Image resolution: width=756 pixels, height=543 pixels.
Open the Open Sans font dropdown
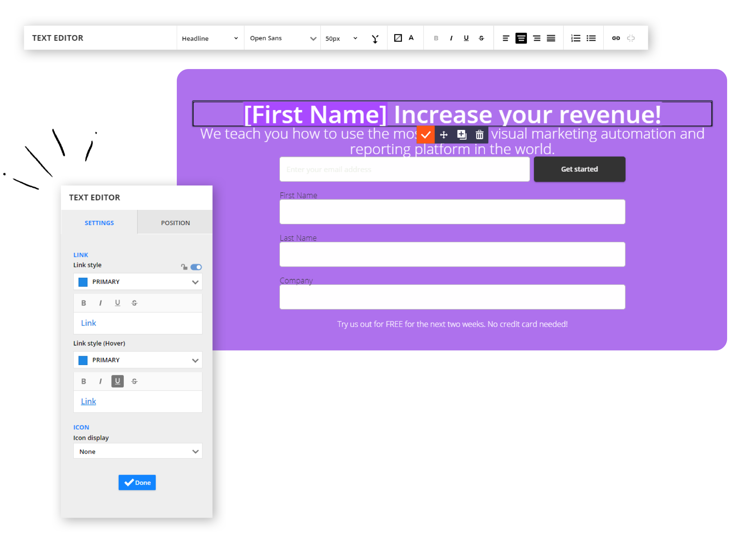point(282,38)
